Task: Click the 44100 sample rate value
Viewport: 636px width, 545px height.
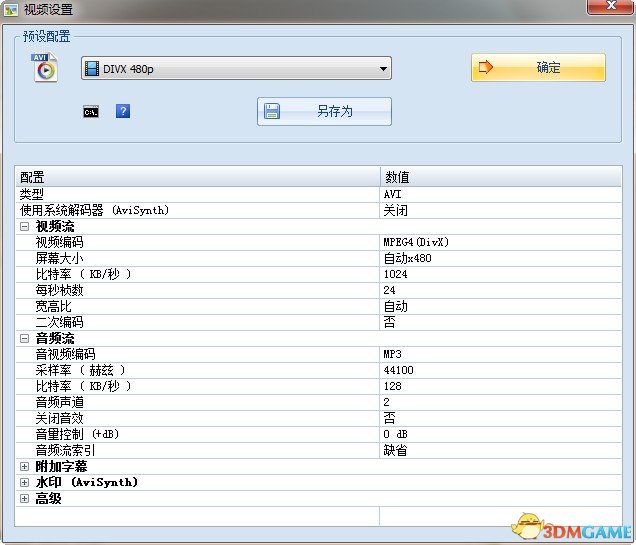Action: [x=398, y=370]
